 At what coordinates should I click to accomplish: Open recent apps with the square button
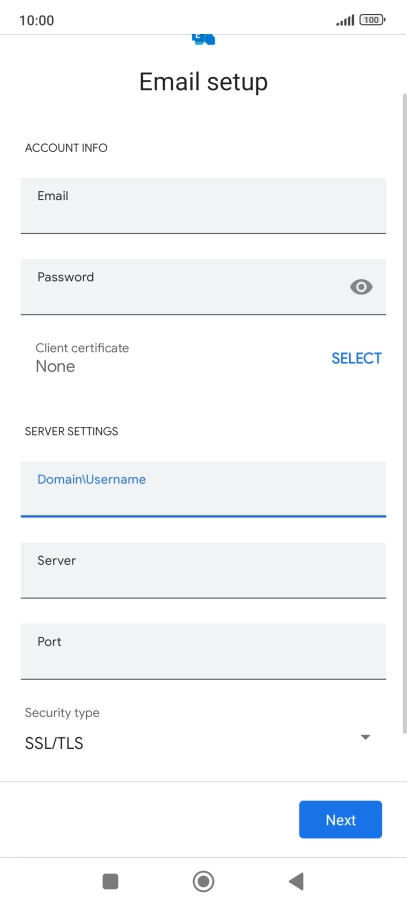point(110,881)
